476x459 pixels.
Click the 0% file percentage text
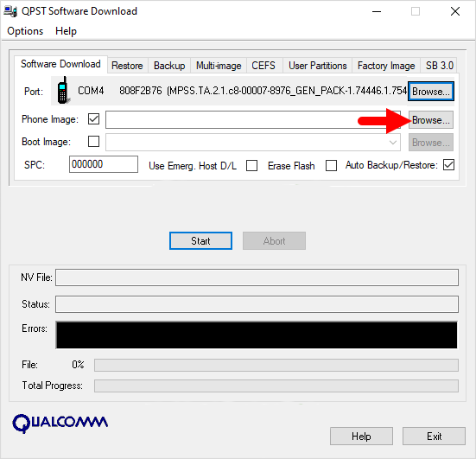(78, 365)
